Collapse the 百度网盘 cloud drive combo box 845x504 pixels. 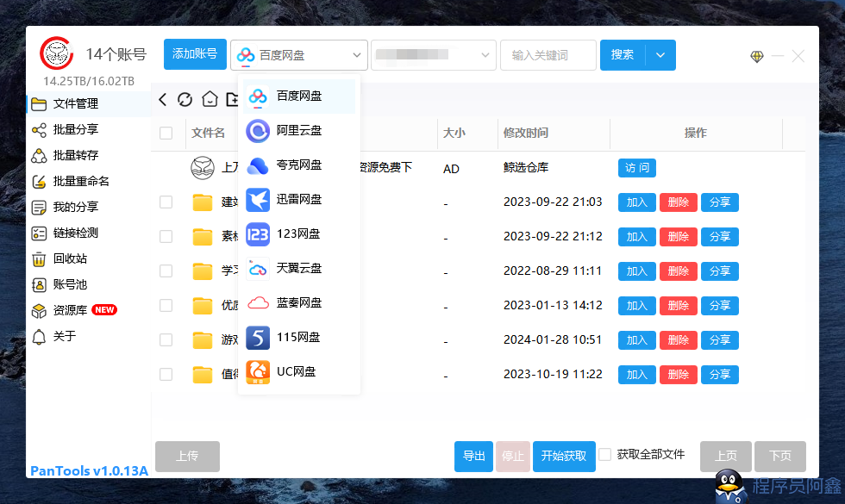(x=299, y=55)
